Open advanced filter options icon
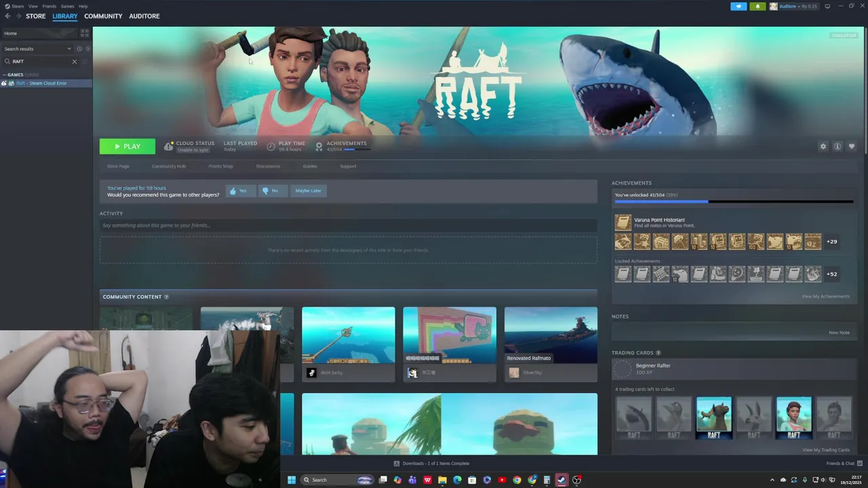 (x=85, y=62)
